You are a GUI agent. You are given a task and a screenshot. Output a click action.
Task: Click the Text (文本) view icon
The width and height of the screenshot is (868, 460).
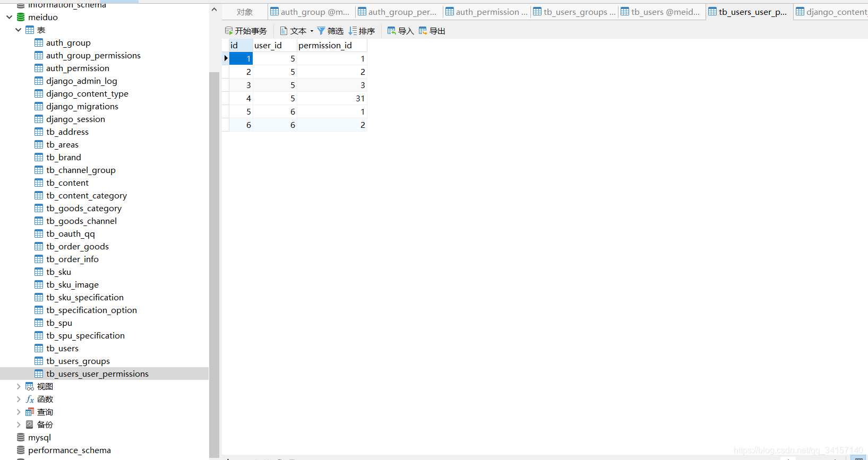pos(284,31)
